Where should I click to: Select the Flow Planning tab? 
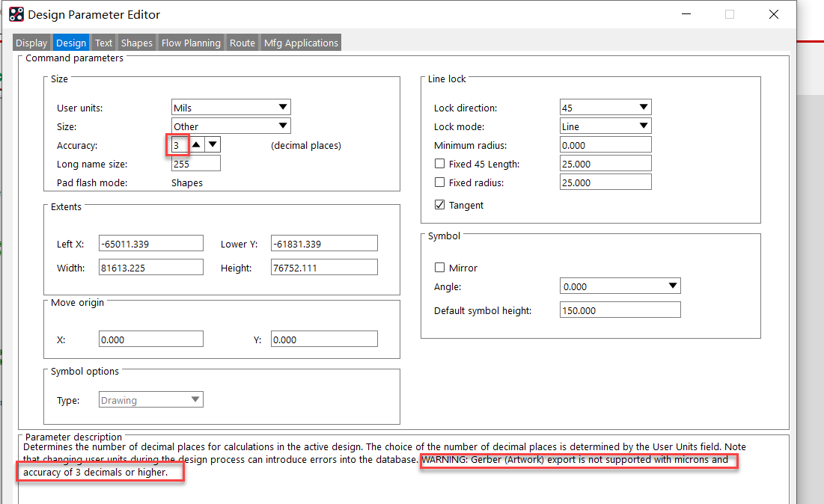(191, 43)
